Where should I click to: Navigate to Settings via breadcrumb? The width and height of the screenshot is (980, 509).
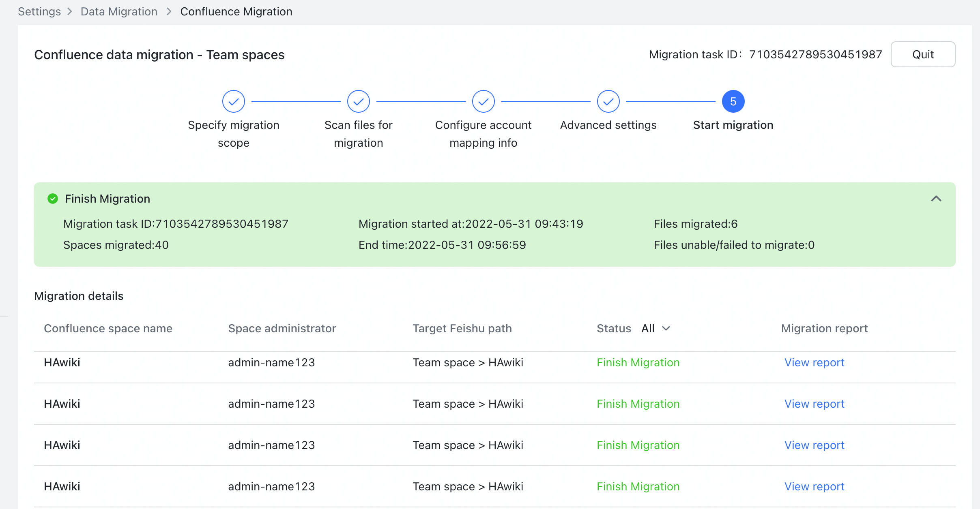tap(39, 11)
